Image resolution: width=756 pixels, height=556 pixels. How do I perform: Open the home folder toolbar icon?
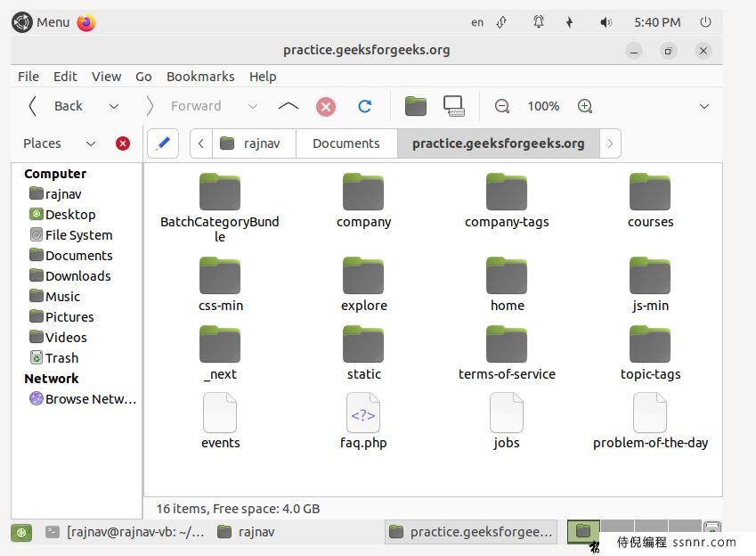tap(416, 106)
